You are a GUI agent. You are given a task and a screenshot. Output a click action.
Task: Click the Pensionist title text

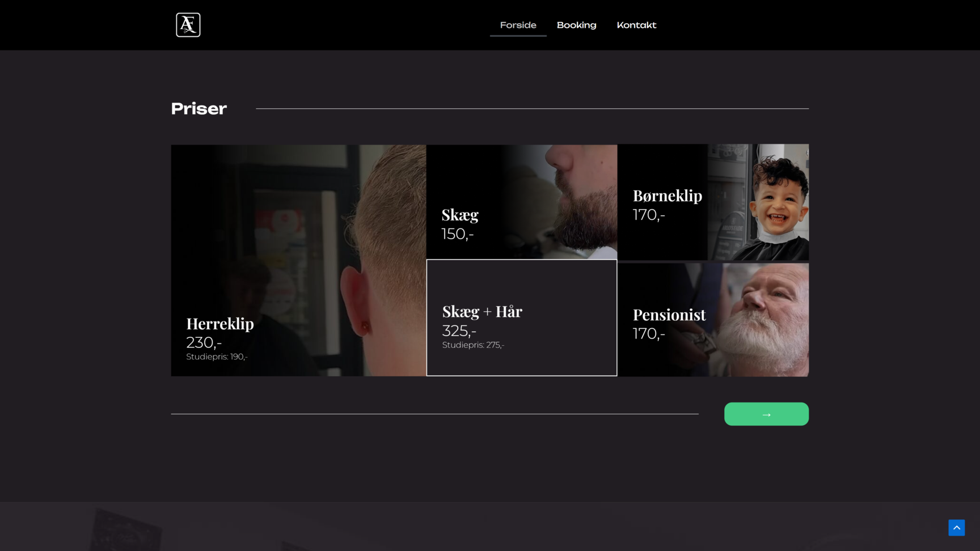[669, 315]
